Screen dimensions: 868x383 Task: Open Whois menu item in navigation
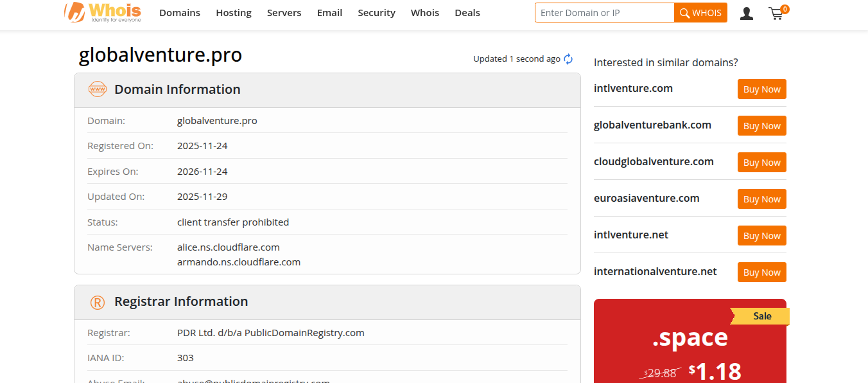425,13
